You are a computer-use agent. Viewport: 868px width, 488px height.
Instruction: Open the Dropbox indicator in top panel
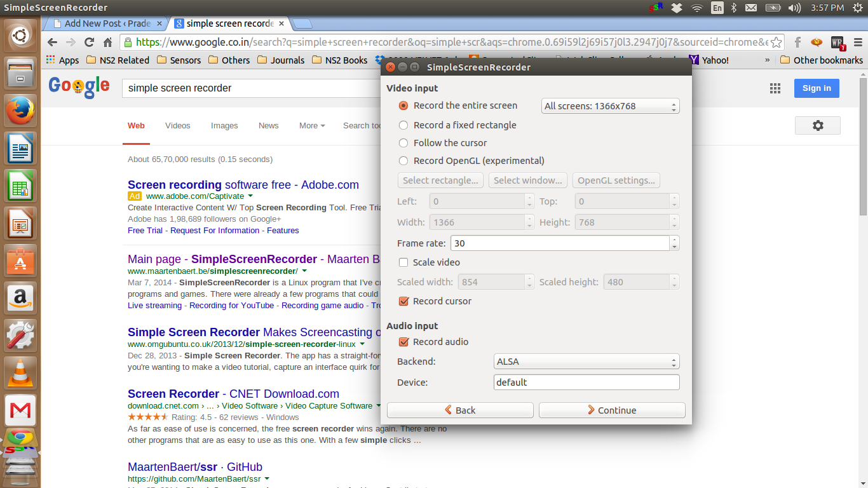(x=677, y=8)
